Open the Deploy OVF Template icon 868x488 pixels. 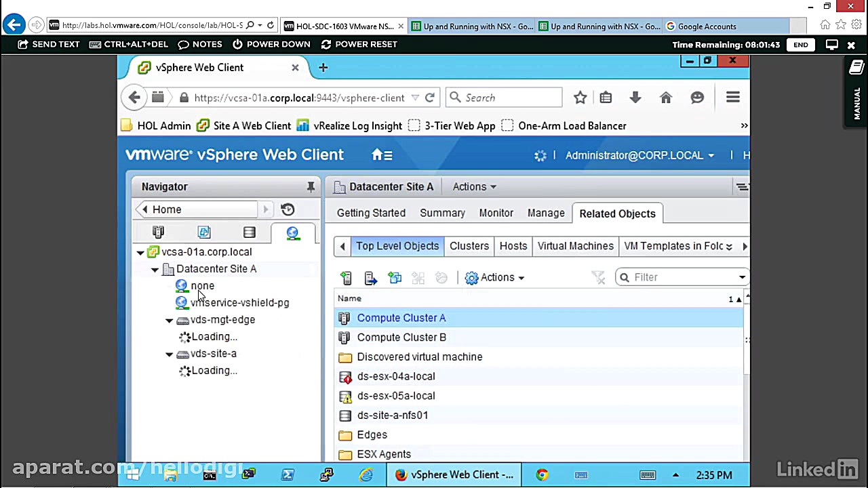pyautogui.click(x=370, y=277)
